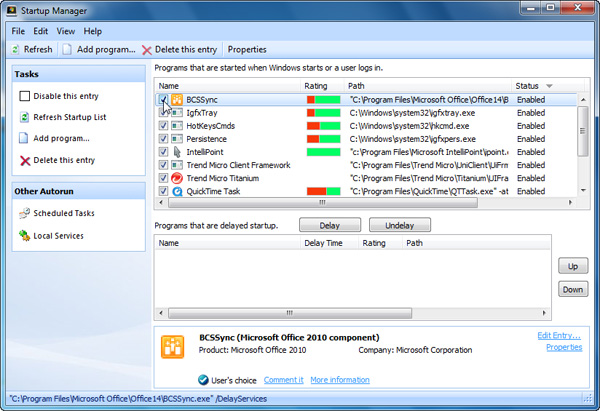The image size is (600, 411).
Task: Click the large BCSSync icon in details pane
Action: (172, 347)
